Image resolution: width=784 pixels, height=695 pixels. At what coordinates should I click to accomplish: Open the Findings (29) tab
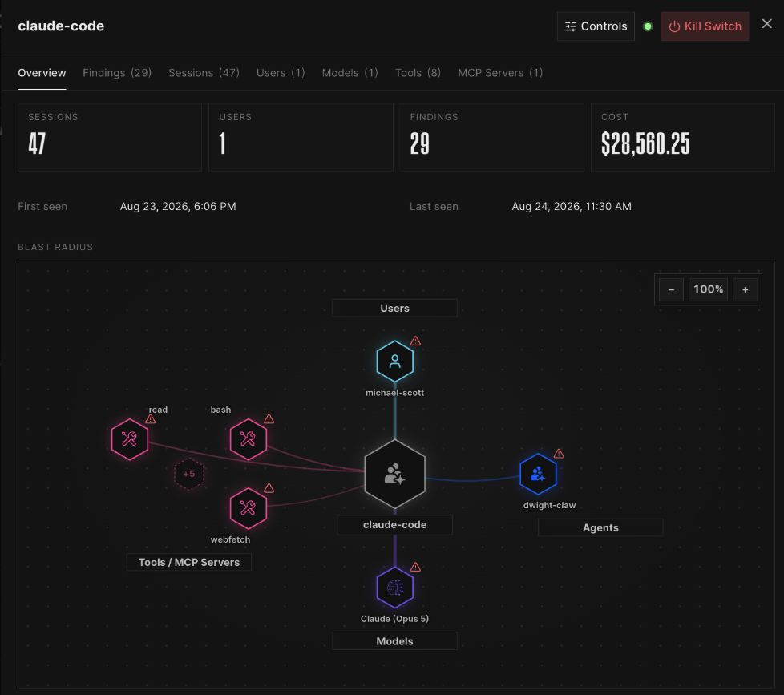pyautogui.click(x=117, y=73)
